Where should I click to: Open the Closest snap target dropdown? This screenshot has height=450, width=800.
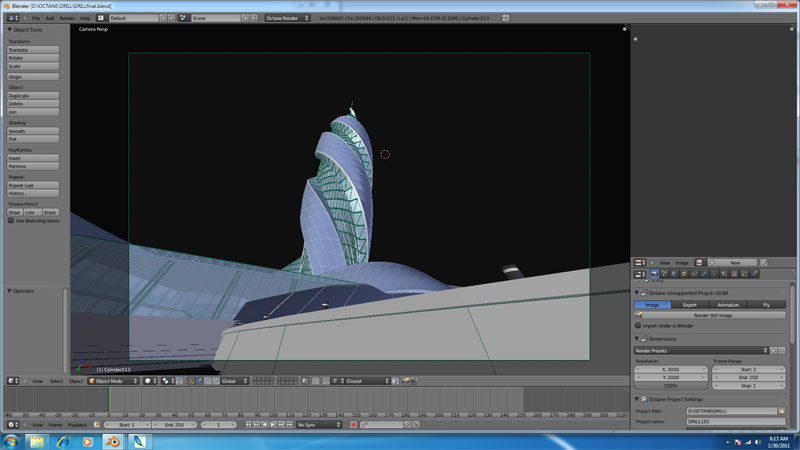pyautogui.click(x=367, y=381)
